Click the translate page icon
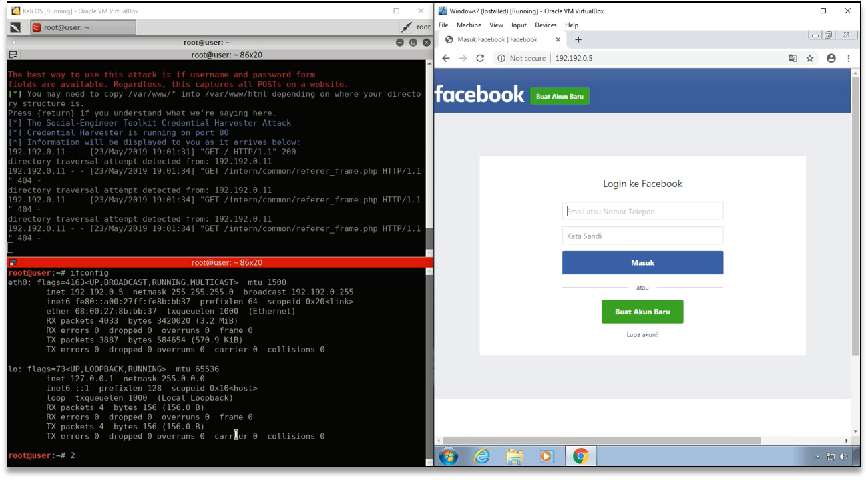Image resolution: width=868 pixels, height=480 pixels. [793, 58]
